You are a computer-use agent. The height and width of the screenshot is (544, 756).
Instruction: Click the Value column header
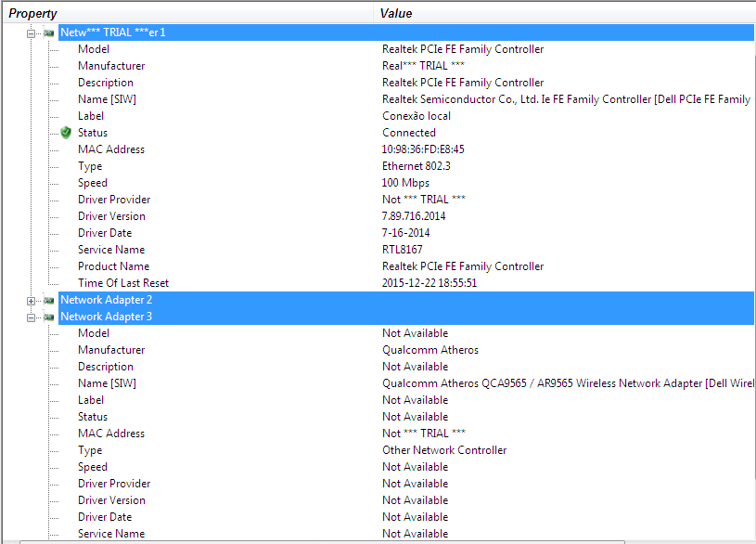pyautogui.click(x=565, y=13)
